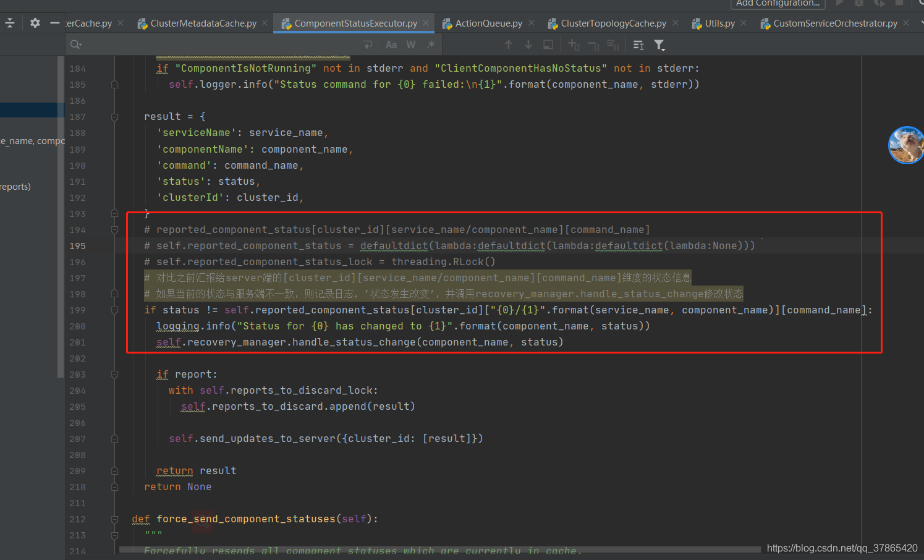The height and width of the screenshot is (560, 924).
Task: Click 'handle_status_change' on line 201
Action: tap(354, 342)
